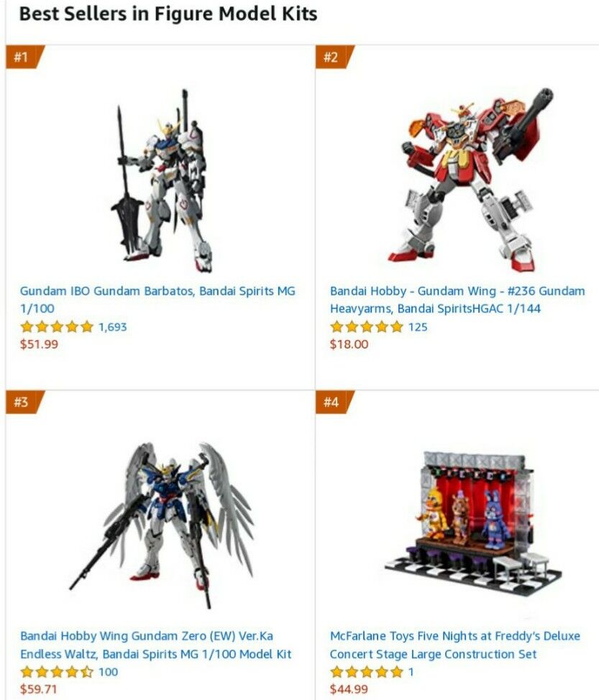Open the Wing Gundam Zero product image
Viewport: 599px width, 700px height.
(162, 525)
